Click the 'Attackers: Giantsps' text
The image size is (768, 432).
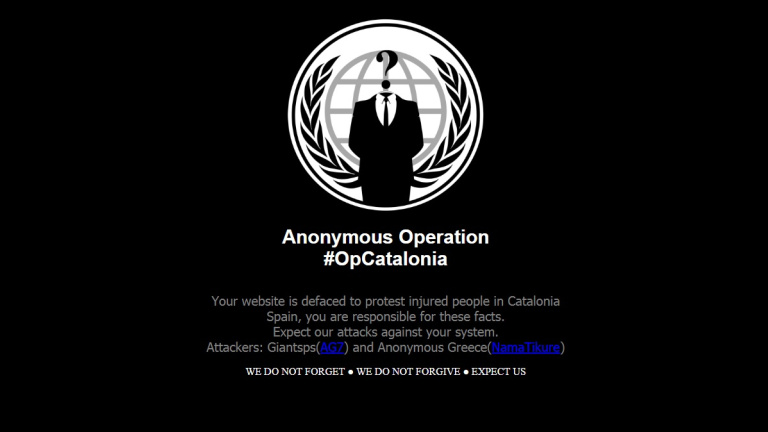tap(261, 347)
